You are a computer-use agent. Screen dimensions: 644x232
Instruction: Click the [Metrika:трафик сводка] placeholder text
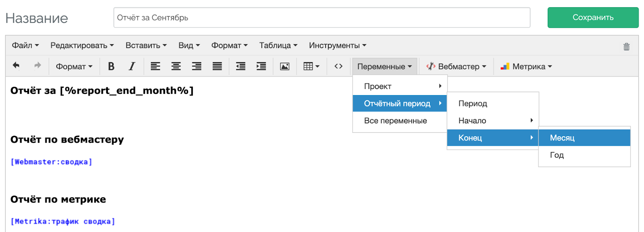coord(63,222)
